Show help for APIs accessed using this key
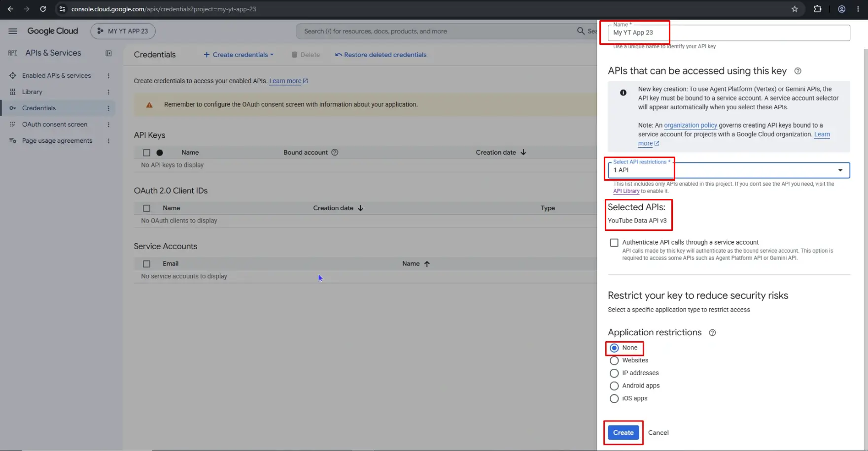 (798, 71)
